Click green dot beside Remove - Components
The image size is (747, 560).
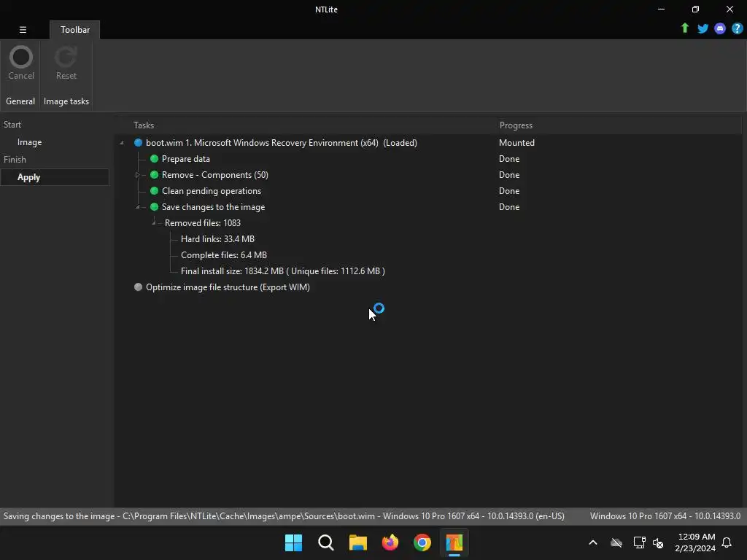coord(154,175)
